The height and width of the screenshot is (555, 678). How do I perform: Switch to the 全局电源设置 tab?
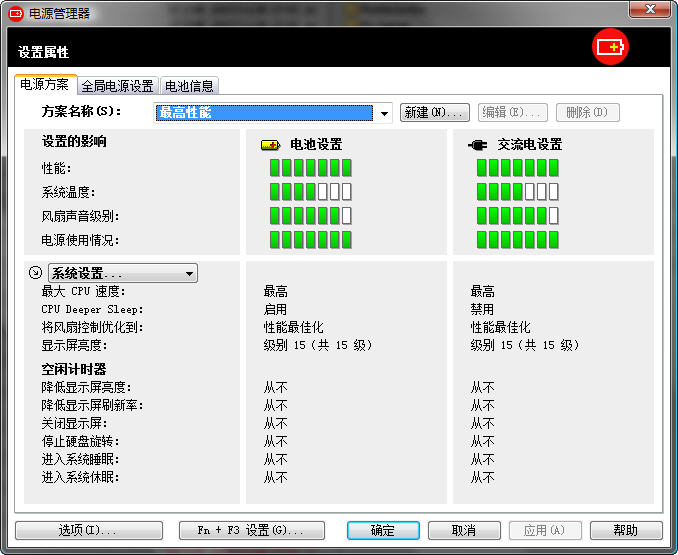click(118, 86)
